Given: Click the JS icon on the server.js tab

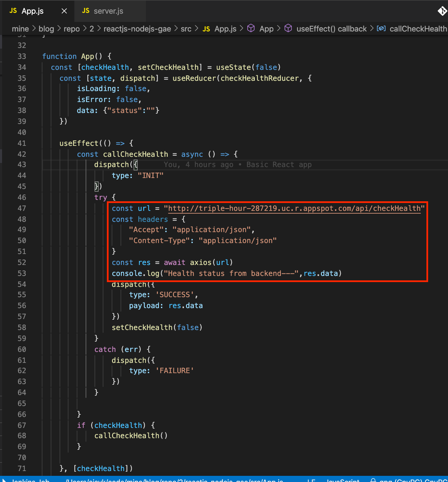Looking at the screenshot, I should 86,11.
